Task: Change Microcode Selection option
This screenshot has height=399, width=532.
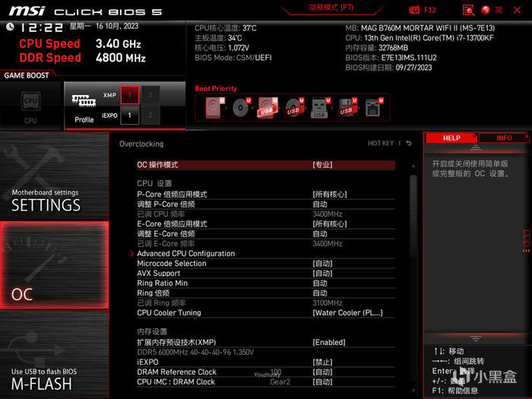Action: (x=266, y=263)
